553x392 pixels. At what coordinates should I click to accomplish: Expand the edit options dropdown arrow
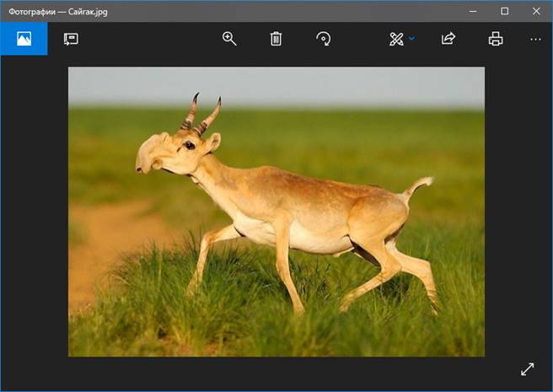point(411,38)
